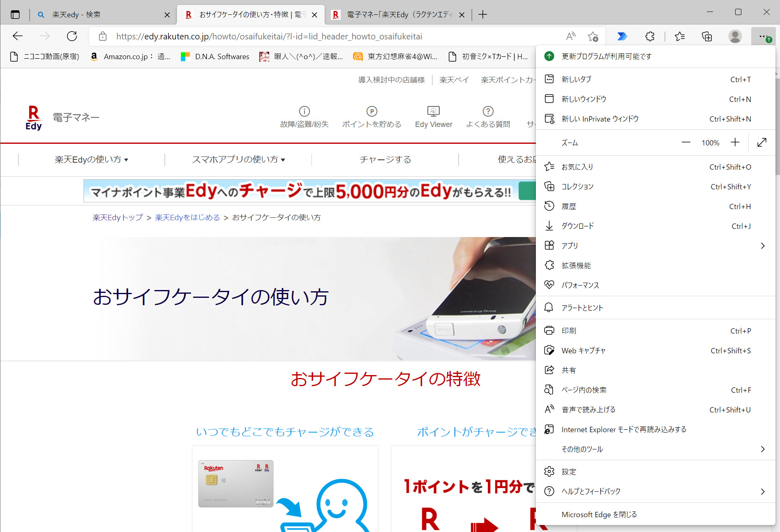This screenshot has width=780, height=532.
Task: Expand スマホアプリの使い方 dropdown
Action: click(x=238, y=159)
